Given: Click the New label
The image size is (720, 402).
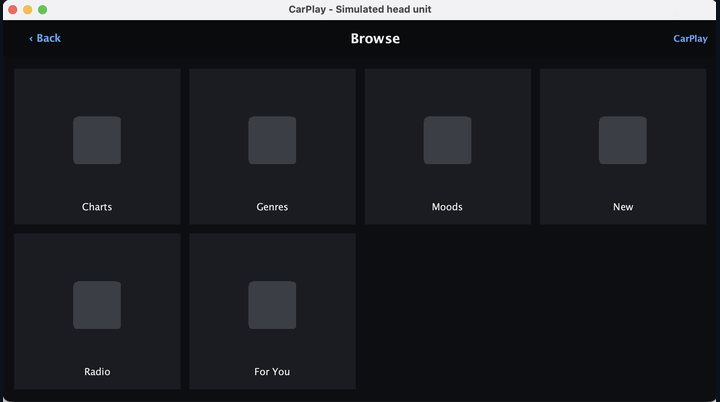Looking at the screenshot, I should pyautogui.click(x=623, y=207).
